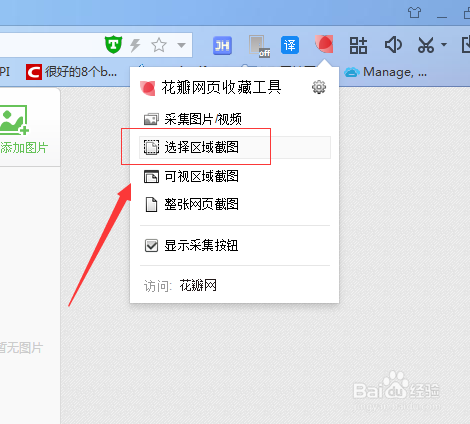470x424 pixels.
Task: Visit the 花瓣网 link
Action: 198,286
